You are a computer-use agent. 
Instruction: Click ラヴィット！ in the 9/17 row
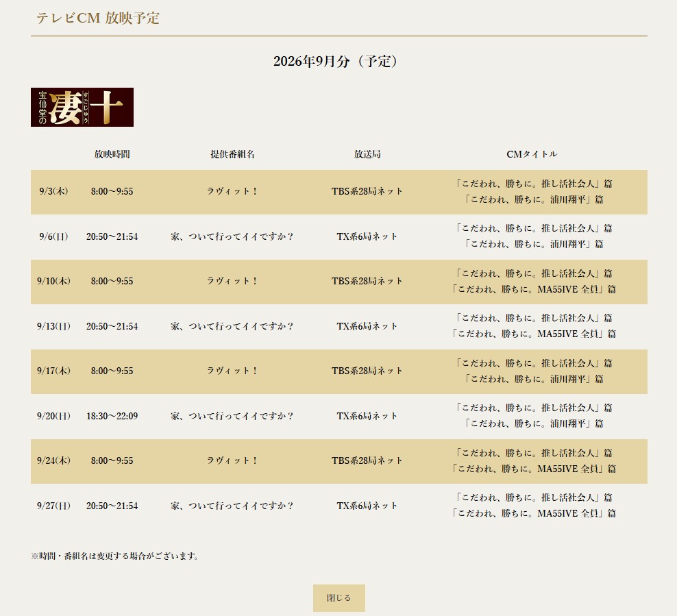(232, 371)
